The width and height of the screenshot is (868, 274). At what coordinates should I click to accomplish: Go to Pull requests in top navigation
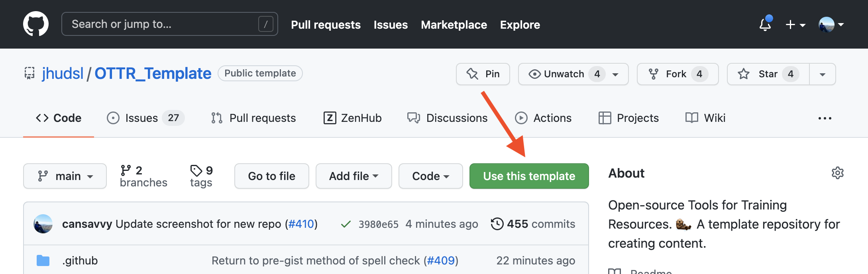pos(326,25)
